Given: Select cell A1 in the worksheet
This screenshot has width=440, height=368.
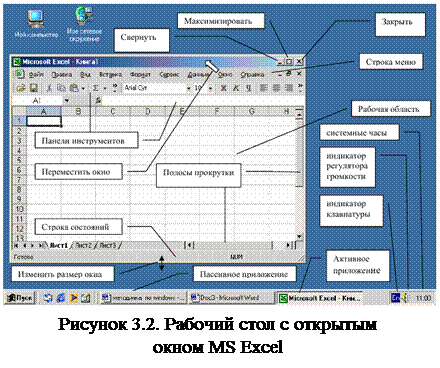Looking at the screenshot, I should [43, 121].
